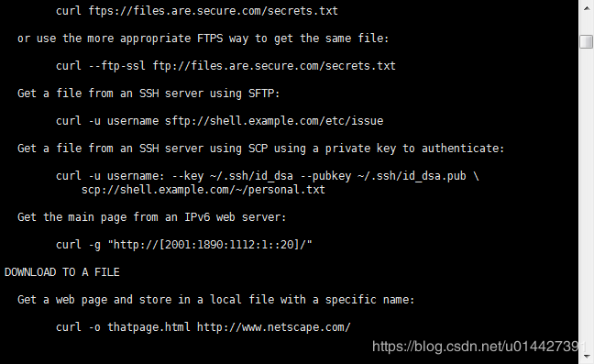Click the ~/.ssh/id_dsa.pub path text
Screen dimensions: 594x364
coord(412,176)
